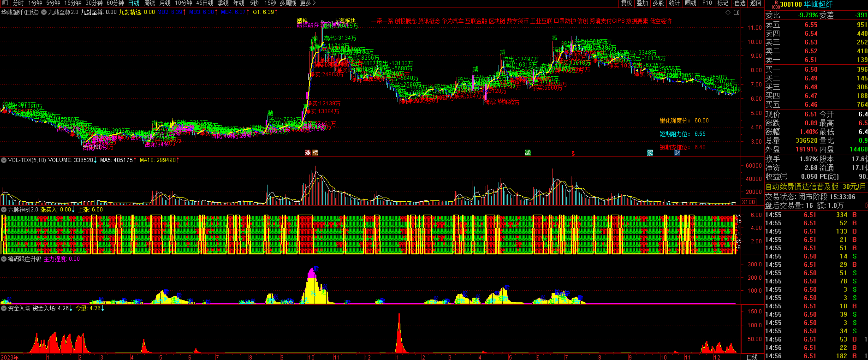The width and height of the screenshot is (868, 360).
Task: Click the 财 event marker icon
Action: coord(677,153)
